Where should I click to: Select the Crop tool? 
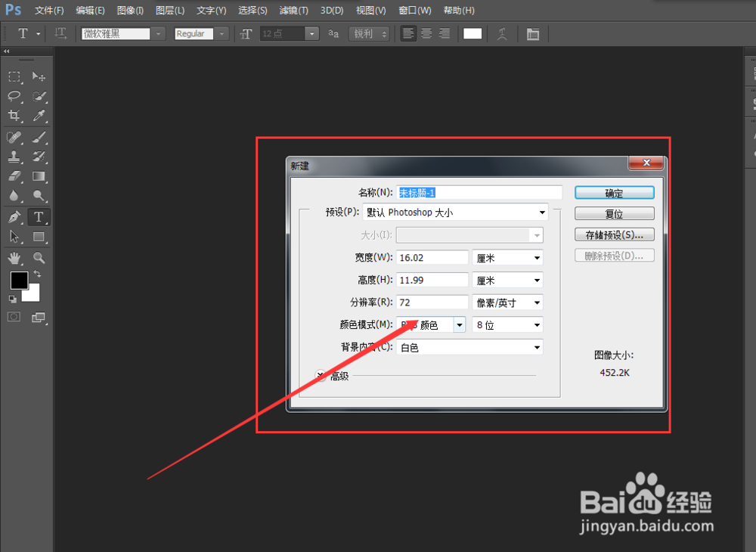pos(14,115)
